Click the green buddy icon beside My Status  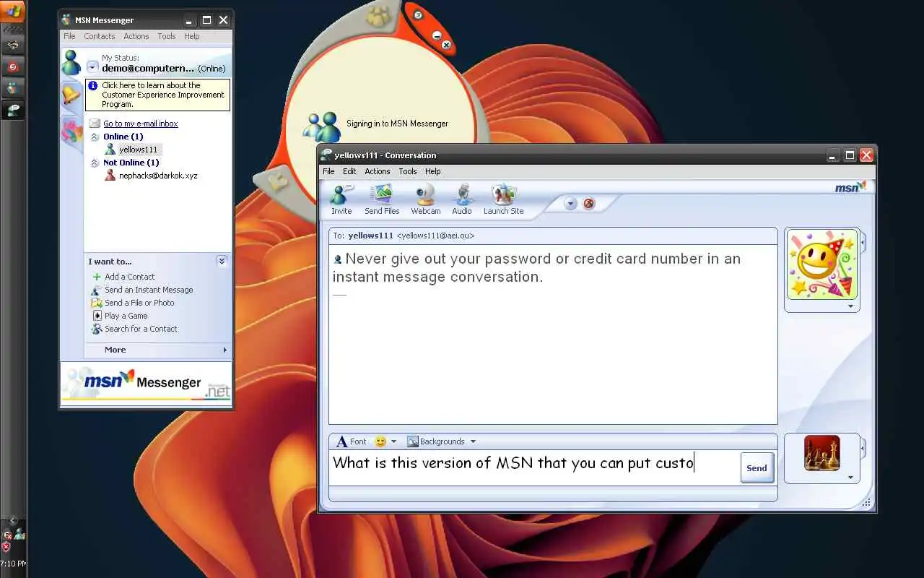tap(71, 63)
